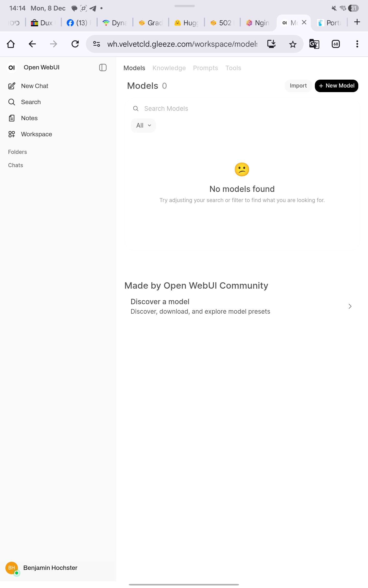Expand the Chats section
368x588 pixels.
coord(16,165)
